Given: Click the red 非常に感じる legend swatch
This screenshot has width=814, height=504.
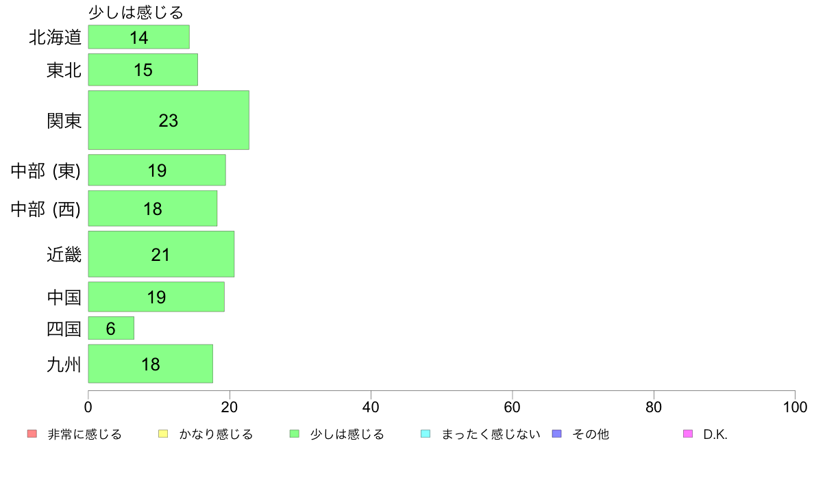Looking at the screenshot, I should pyautogui.click(x=32, y=433).
